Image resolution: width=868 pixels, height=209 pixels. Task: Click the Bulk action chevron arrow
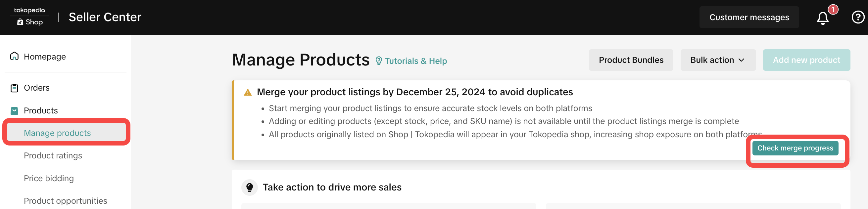(741, 60)
